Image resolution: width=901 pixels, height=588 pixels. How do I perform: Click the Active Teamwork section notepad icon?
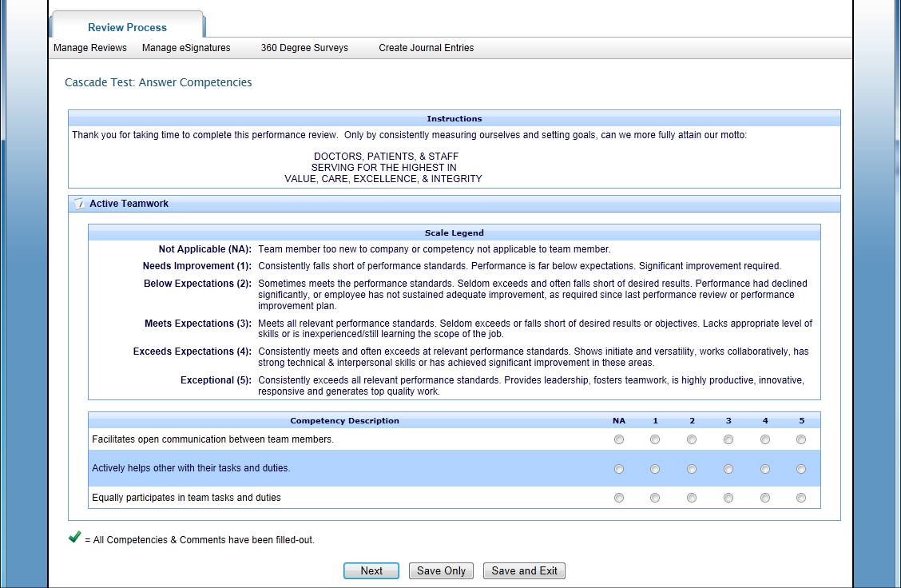[78, 204]
